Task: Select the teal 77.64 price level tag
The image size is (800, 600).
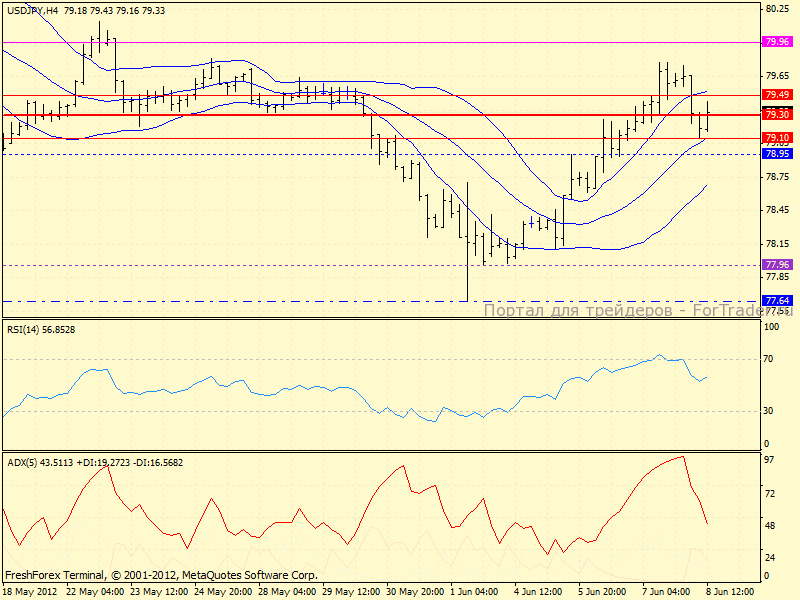Action: coord(777,300)
